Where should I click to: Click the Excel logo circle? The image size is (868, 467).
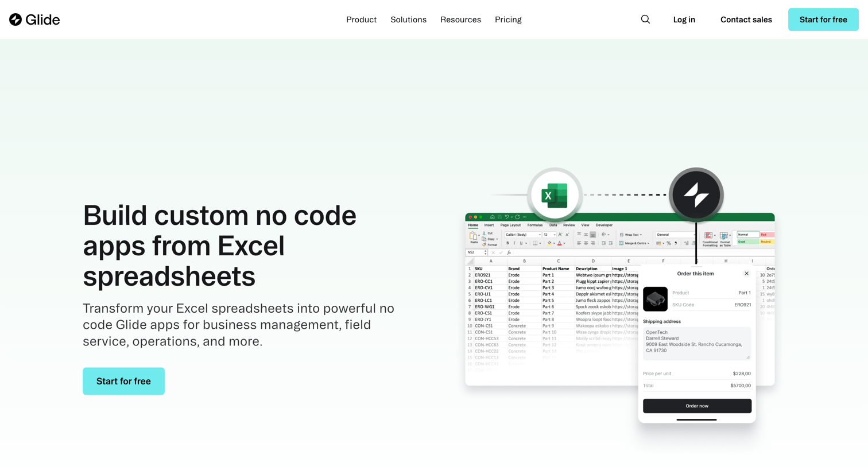[x=555, y=195]
